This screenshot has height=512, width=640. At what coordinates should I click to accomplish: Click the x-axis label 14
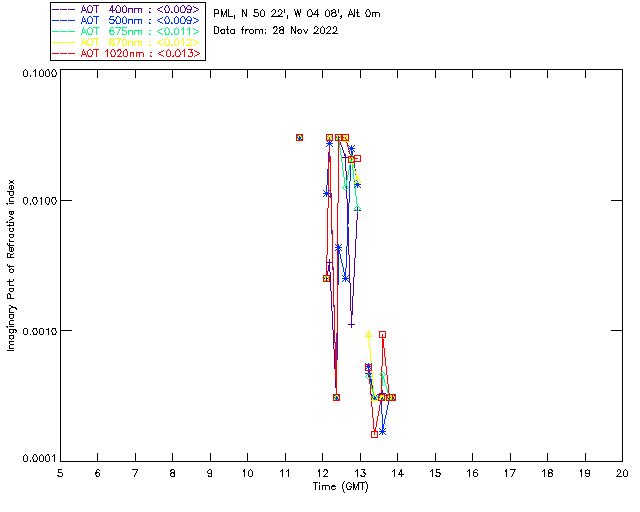tap(398, 473)
